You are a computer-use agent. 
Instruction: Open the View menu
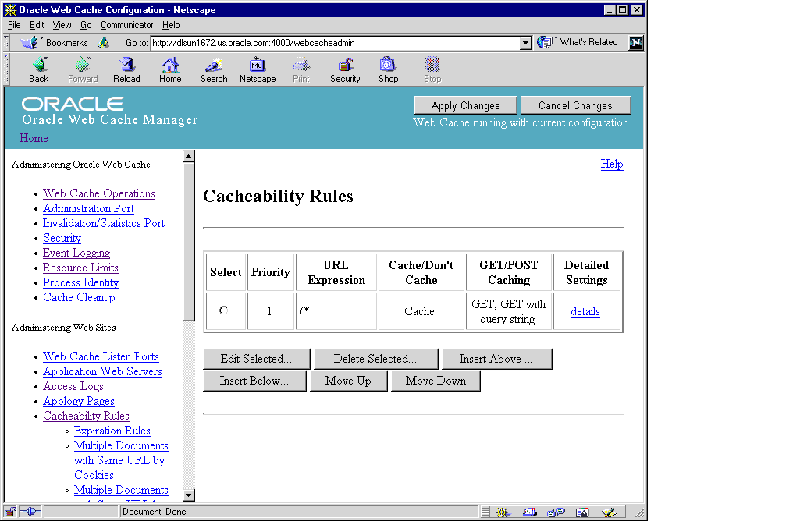[x=62, y=25]
